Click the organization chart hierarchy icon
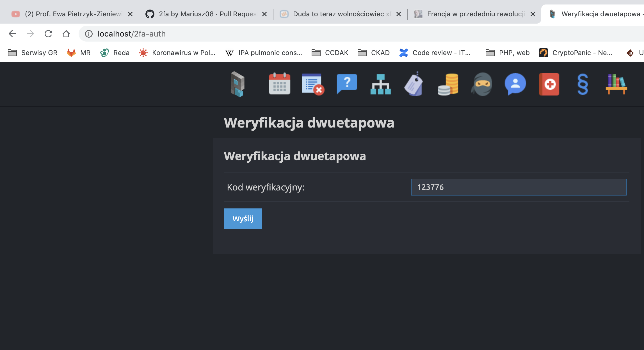The height and width of the screenshot is (350, 644). pos(380,84)
